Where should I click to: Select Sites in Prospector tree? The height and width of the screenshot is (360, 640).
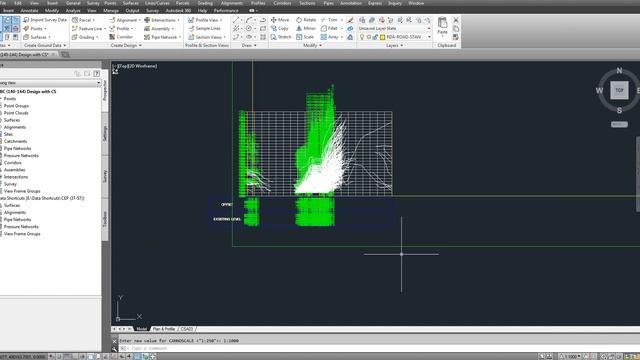pos(8,134)
